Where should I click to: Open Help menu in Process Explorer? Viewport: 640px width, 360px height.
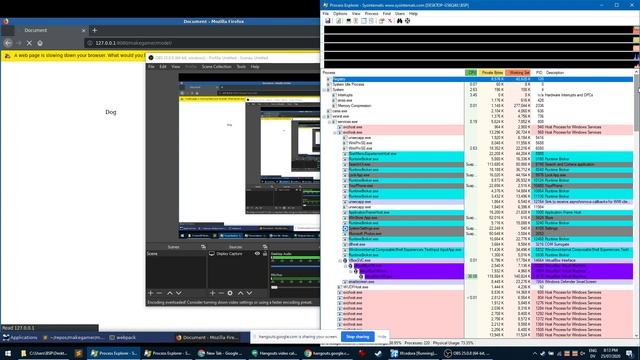pos(413,13)
